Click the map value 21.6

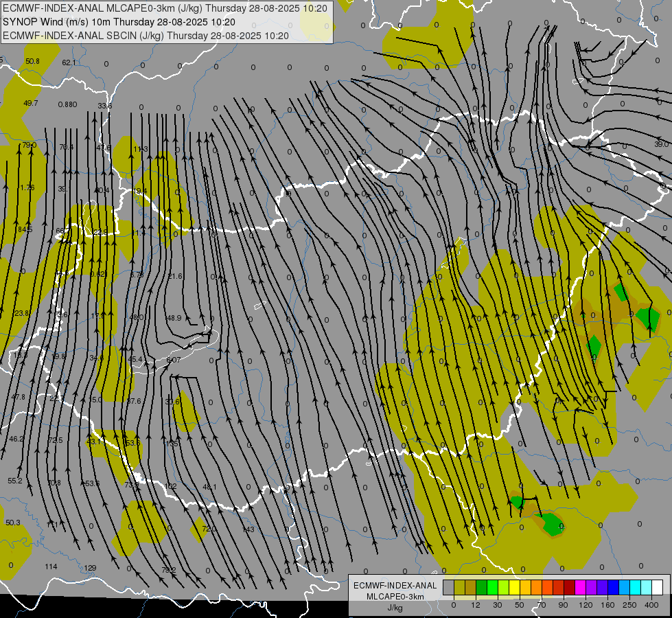click(175, 276)
